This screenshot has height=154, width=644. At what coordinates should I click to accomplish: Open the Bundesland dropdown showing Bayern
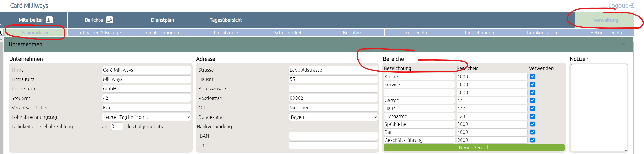tap(333, 117)
